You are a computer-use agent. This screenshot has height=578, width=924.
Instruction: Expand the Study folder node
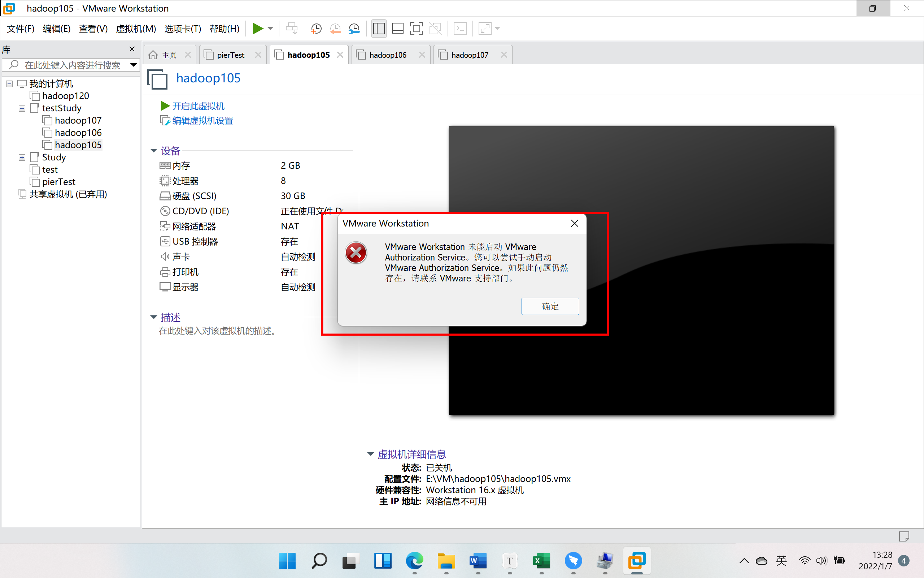click(x=22, y=158)
